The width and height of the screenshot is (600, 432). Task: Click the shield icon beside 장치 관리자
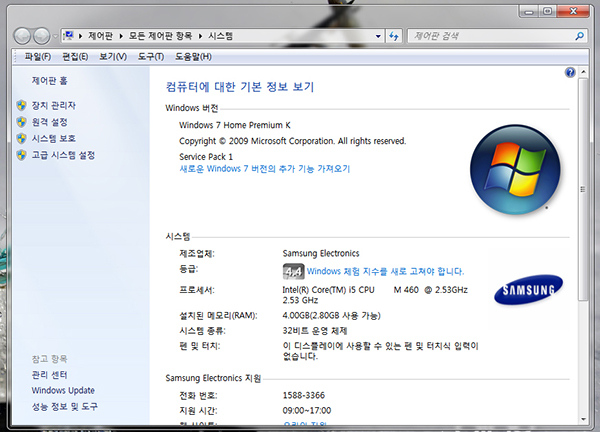(21, 105)
